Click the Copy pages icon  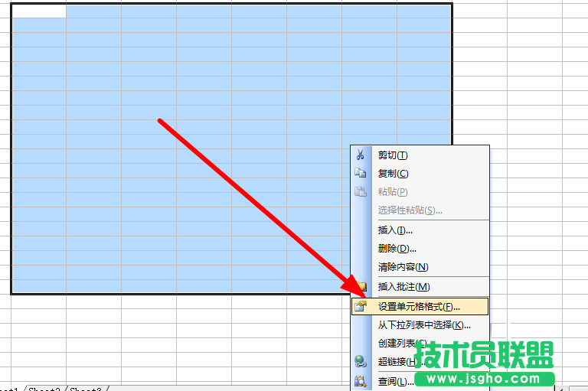point(361,173)
